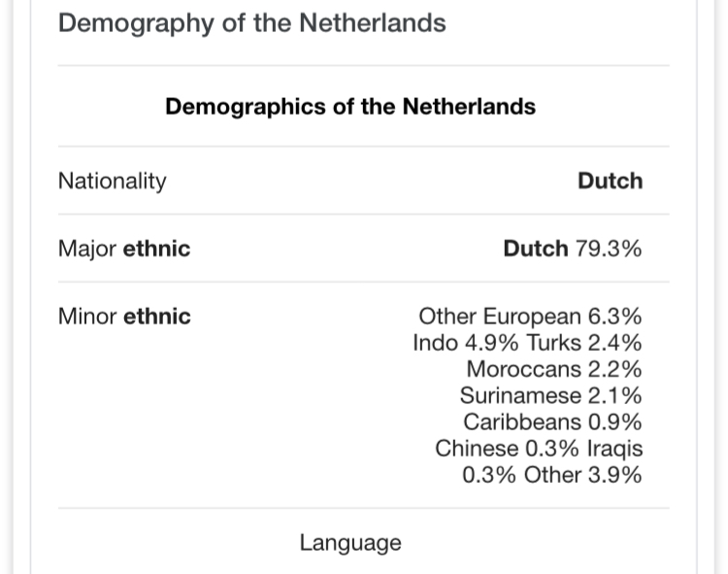This screenshot has width=728, height=574.
Task: Click the 79.3% percentage value
Action: (609, 249)
